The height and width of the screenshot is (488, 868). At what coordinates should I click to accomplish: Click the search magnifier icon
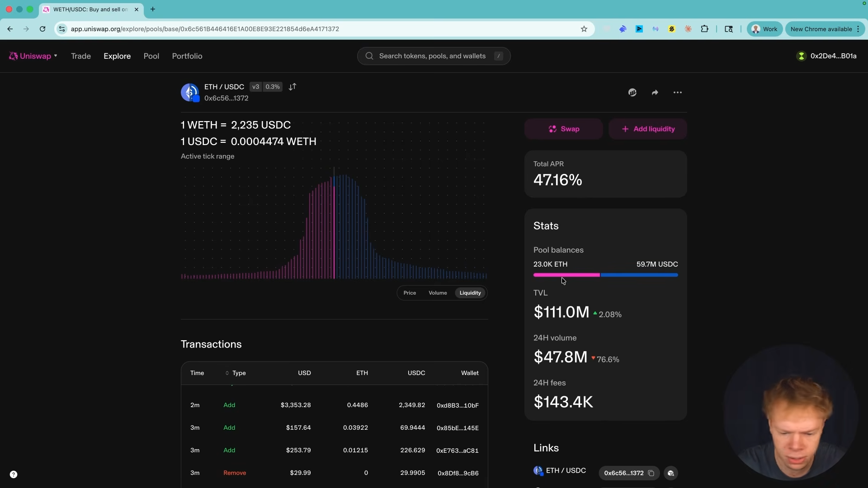(x=369, y=56)
